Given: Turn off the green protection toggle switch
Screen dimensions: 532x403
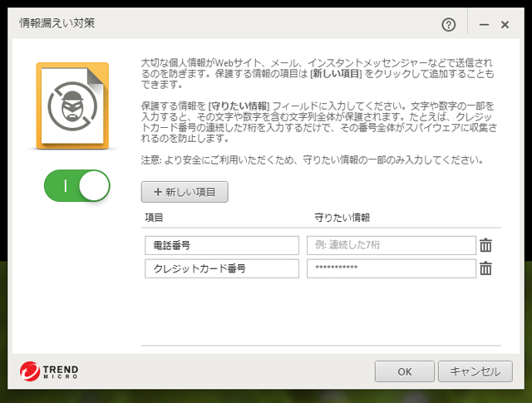Looking at the screenshot, I should (77, 186).
